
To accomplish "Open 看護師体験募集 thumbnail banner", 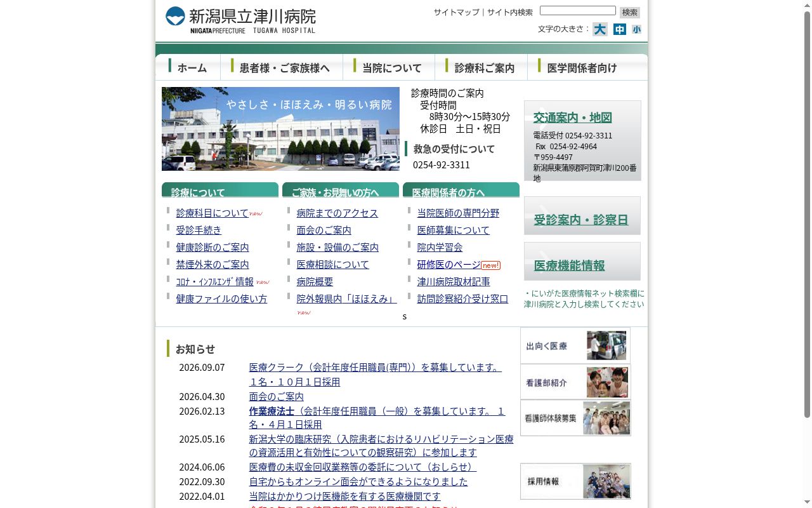I will pyautogui.click(x=575, y=418).
